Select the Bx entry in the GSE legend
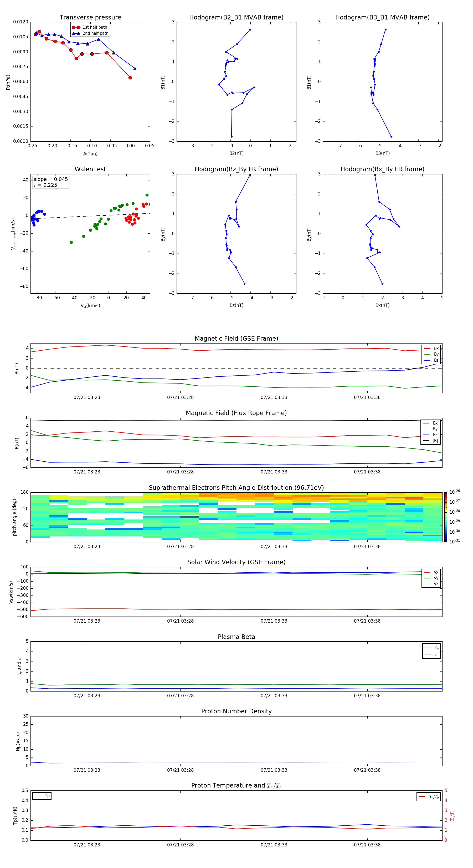This screenshot has height=868, width=473. [431, 349]
